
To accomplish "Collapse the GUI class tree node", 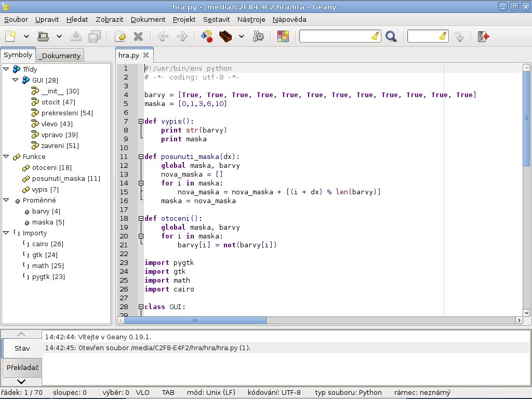I will [x=15, y=80].
